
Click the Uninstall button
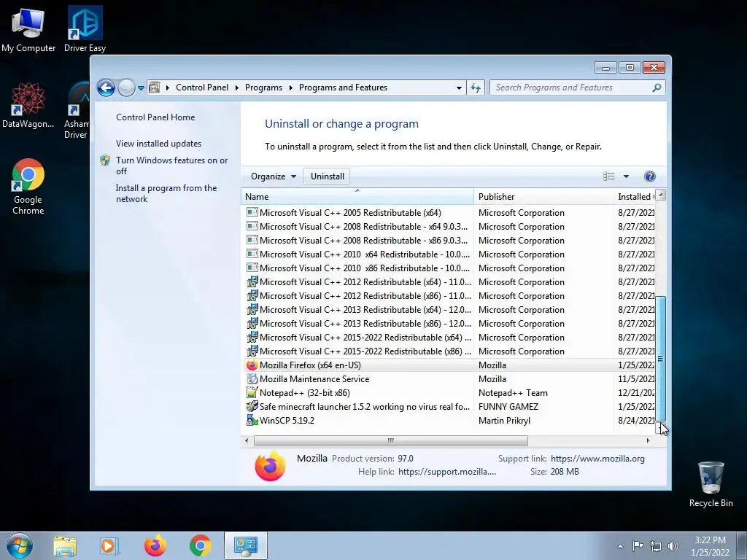click(x=328, y=176)
